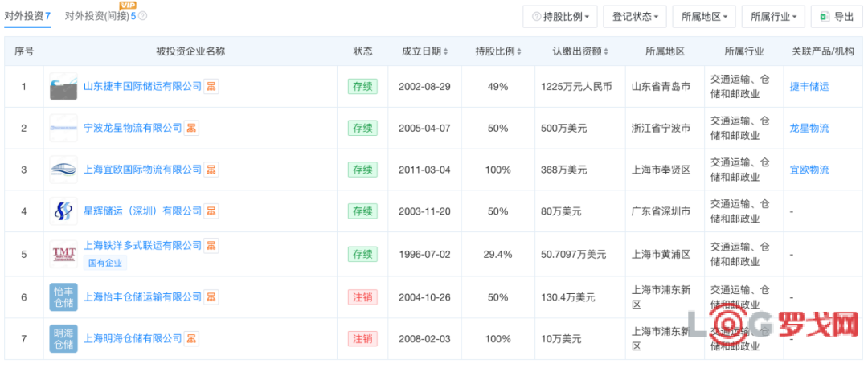The width and height of the screenshot is (868, 368).
Task: Select the 广东省深圳市 region cell
Action: [661, 211]
